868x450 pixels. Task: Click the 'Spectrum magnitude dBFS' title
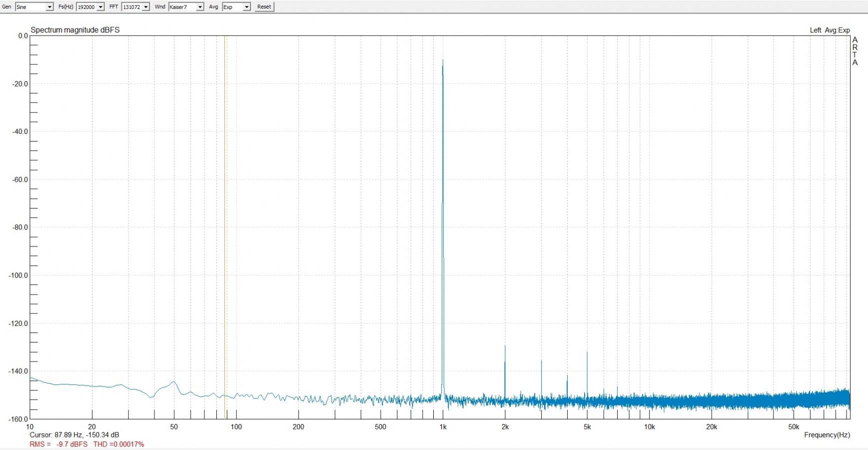(x=75, y=30)
